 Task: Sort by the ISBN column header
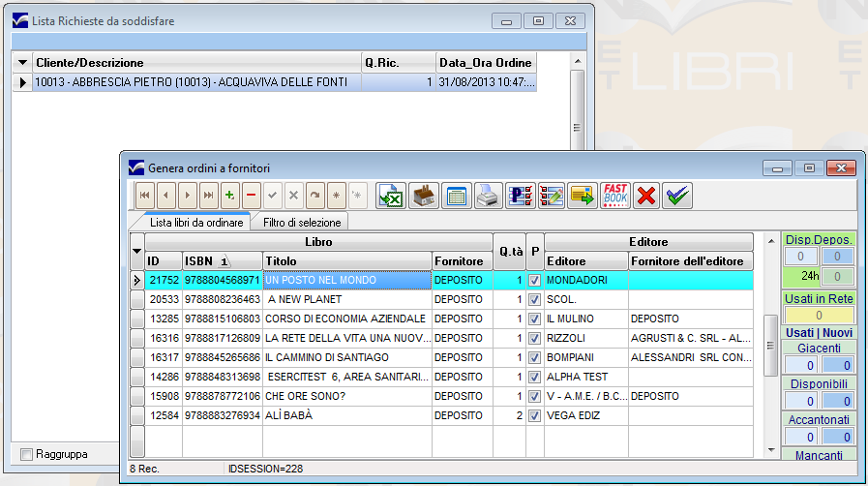tap(222, 261)
